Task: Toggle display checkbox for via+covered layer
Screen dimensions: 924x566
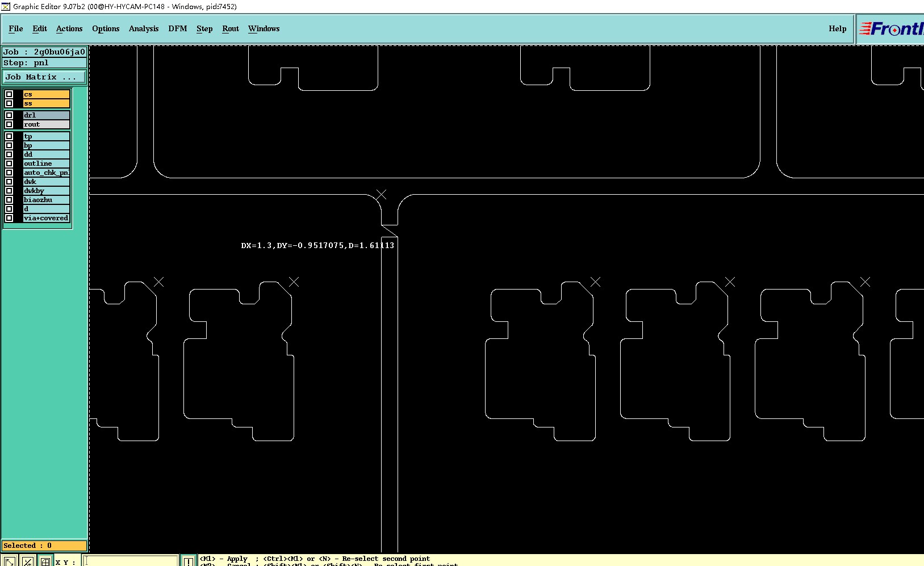Action: [9, 218]
